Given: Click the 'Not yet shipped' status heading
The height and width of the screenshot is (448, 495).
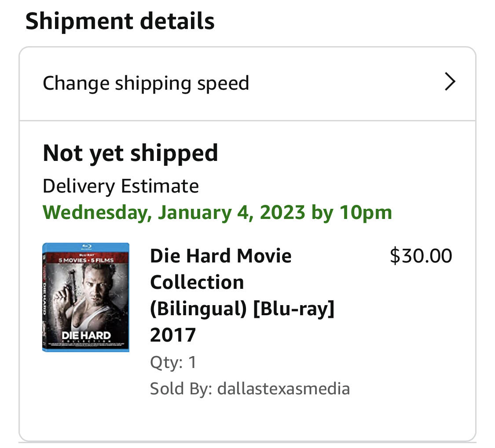Looking at the screenshot, I should point(130,153).
